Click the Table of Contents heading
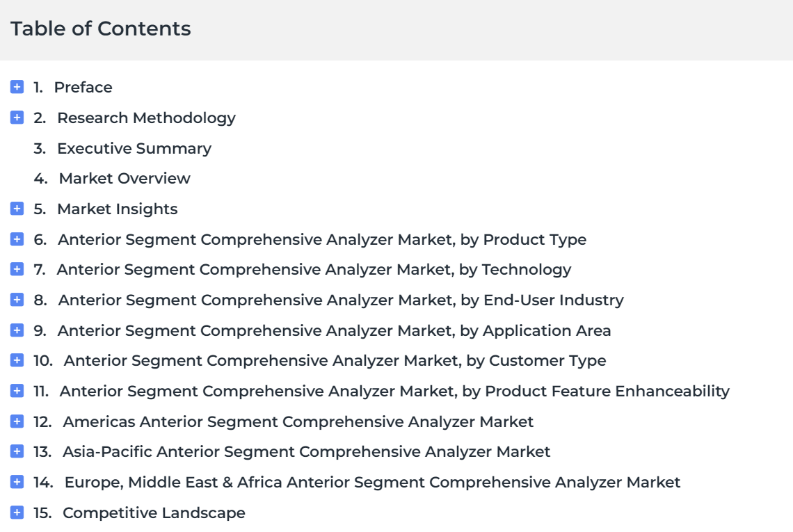 click(101, 29)
